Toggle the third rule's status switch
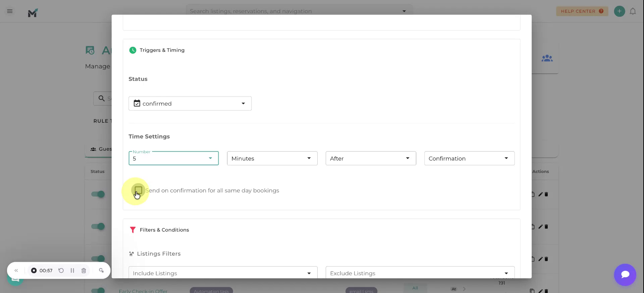 point(98,258)
